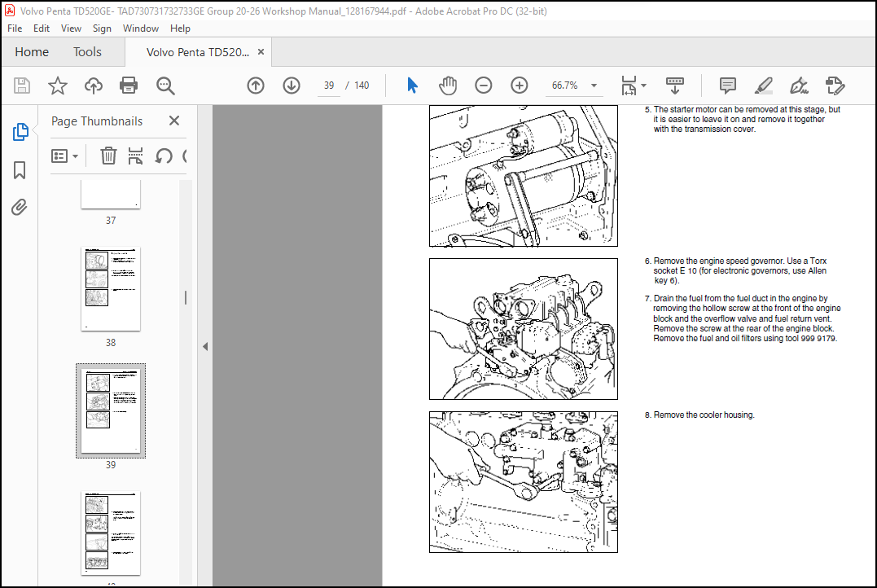Open the Attachments paperclip panel
The width and height of the screenshot is (877, 588).
click(19, 208)
